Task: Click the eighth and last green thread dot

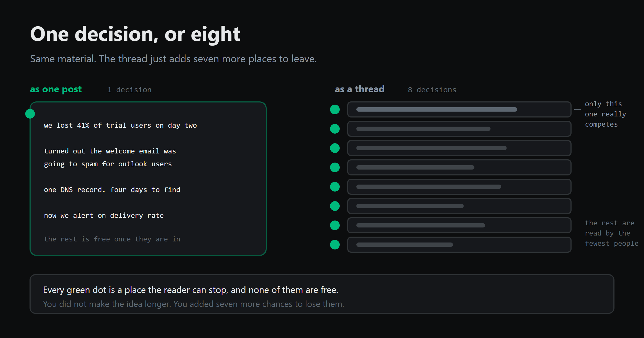Action: point(335,245)
